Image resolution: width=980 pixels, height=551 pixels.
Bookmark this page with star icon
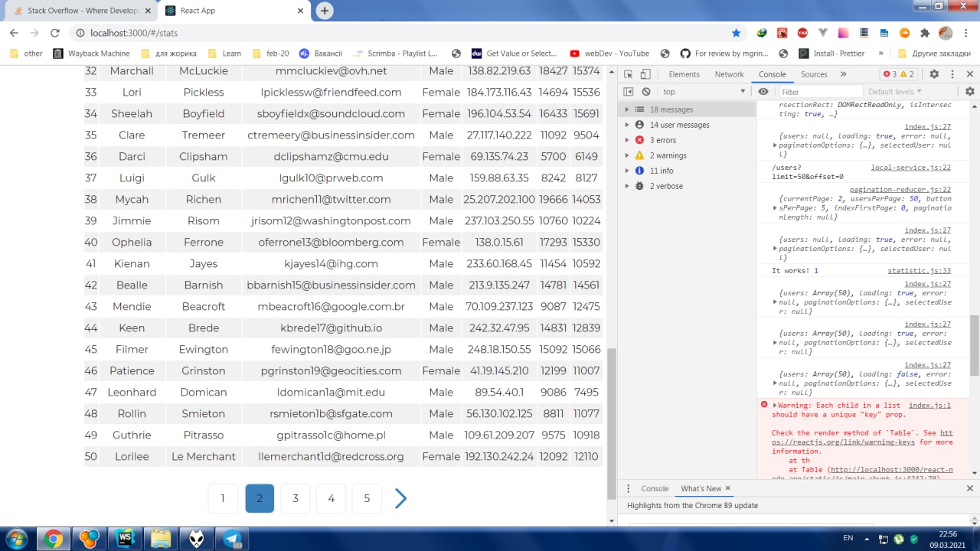click(x=736, y=33)
